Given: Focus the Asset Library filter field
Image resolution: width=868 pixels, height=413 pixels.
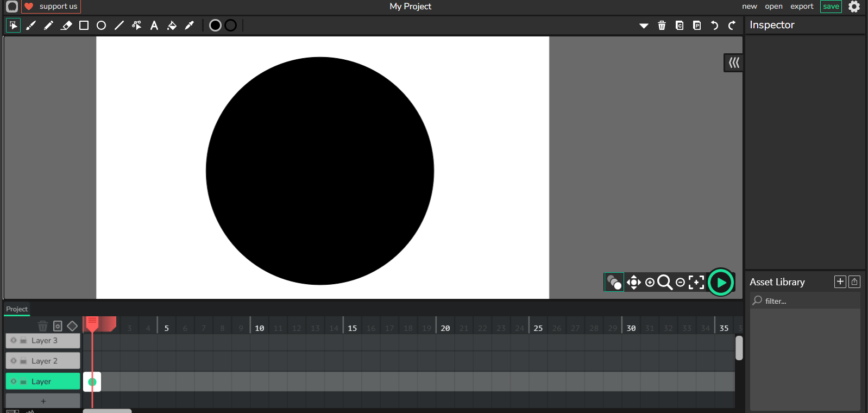Looking at the screenshot, I should pyautogui.click(x=805, y=301).
